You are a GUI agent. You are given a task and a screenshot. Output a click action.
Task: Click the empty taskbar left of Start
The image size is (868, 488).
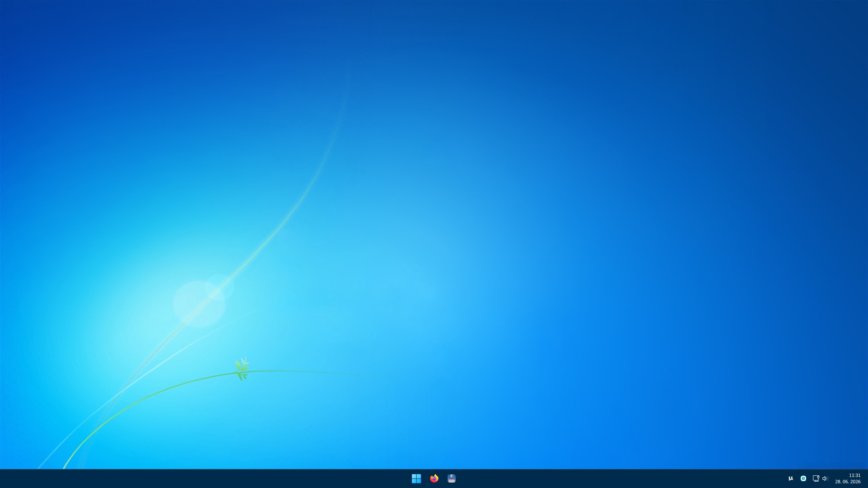pyautogui.click(x=202, y=479)
